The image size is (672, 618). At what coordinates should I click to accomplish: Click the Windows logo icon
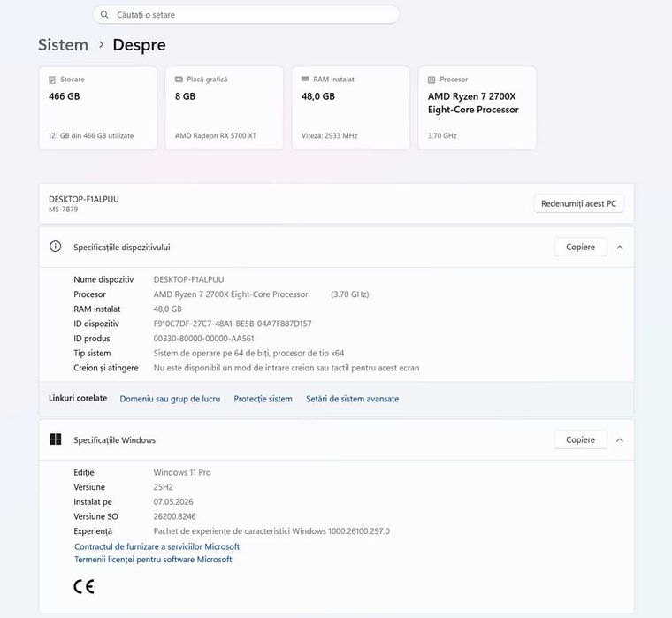coord(56,439)
